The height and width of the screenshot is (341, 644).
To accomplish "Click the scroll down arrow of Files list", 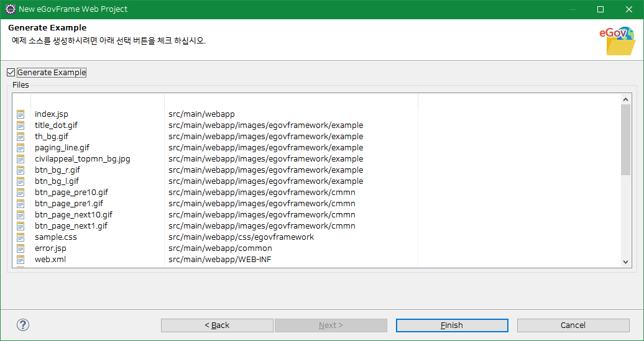I will tap(625, 261).
